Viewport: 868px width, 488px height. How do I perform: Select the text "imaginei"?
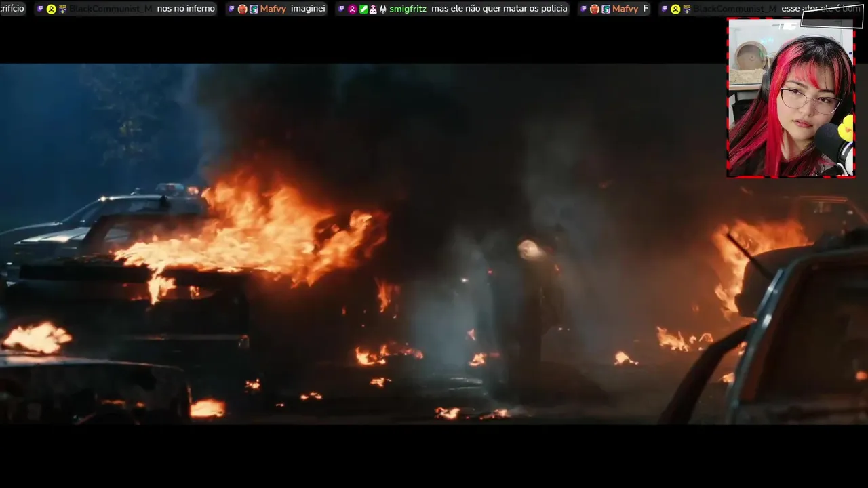point(308,9)
